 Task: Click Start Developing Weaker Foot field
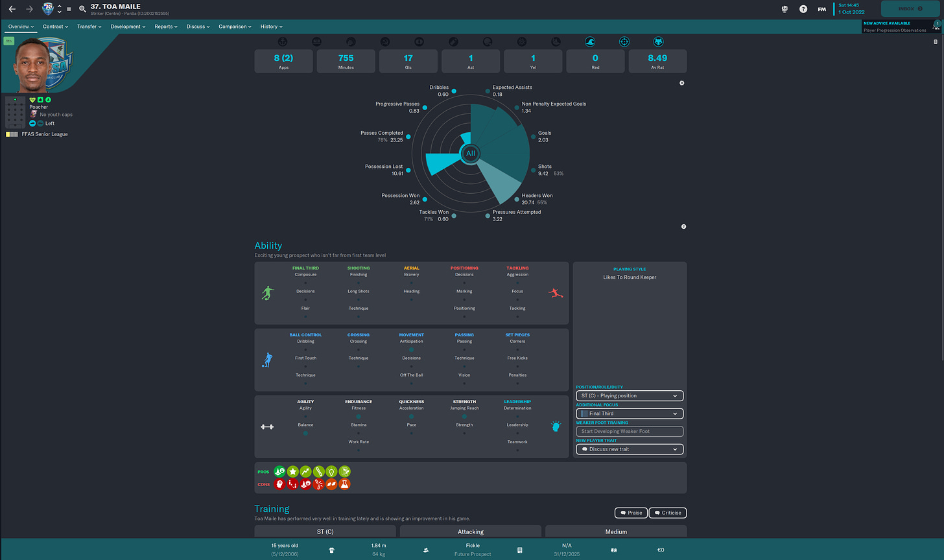pos(630,431)
